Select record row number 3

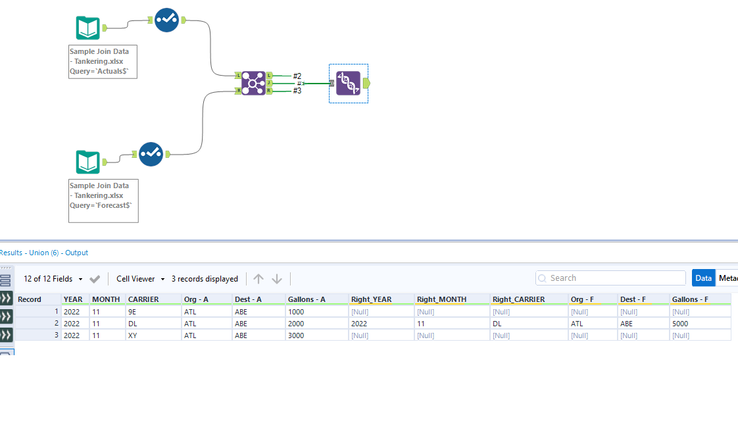[38, 335]
